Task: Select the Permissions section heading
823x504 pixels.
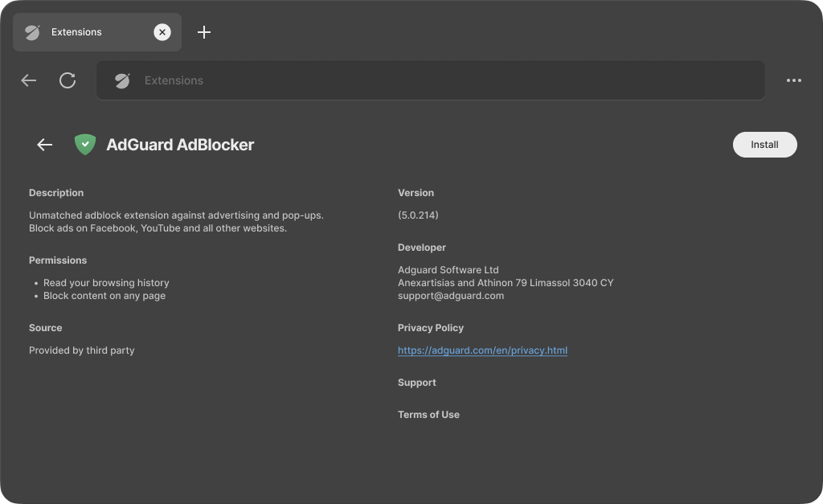Action: coord(58,260)
